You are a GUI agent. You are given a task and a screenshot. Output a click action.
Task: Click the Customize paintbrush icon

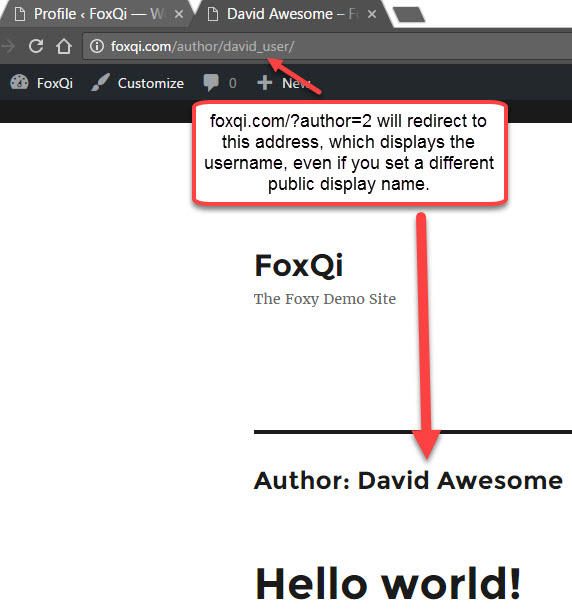point(100,82)
